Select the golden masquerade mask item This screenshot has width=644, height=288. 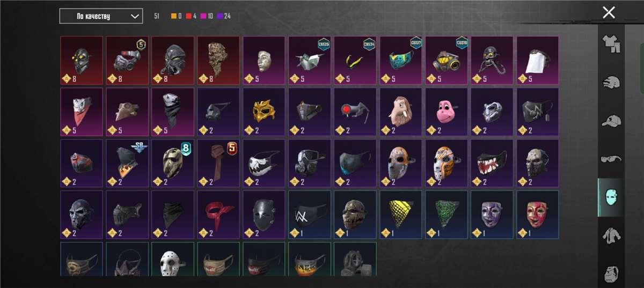pos(264,111)
